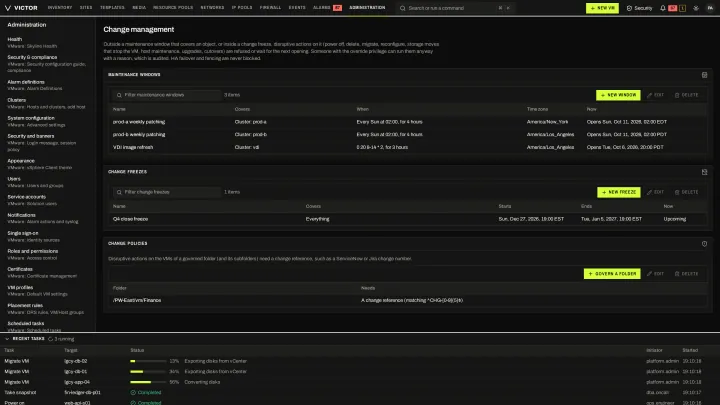The height and width of the screenshot is (405, 720).
Task: Open notifications via the bell icon
Action: coord(663,8)
